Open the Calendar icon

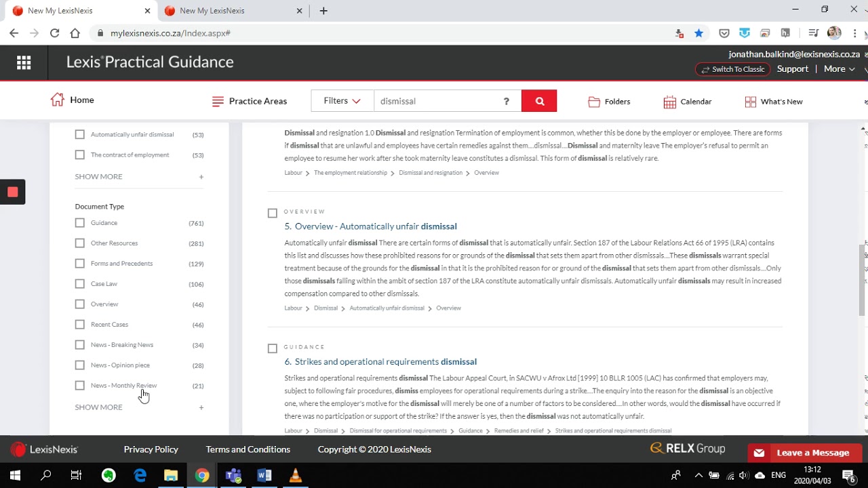(670, 102)
